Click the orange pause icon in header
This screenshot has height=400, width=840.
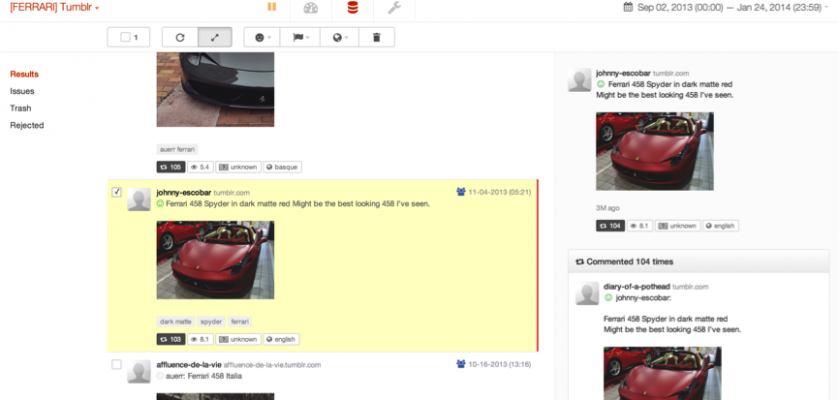pyautogui.click(x=271, y=8)
